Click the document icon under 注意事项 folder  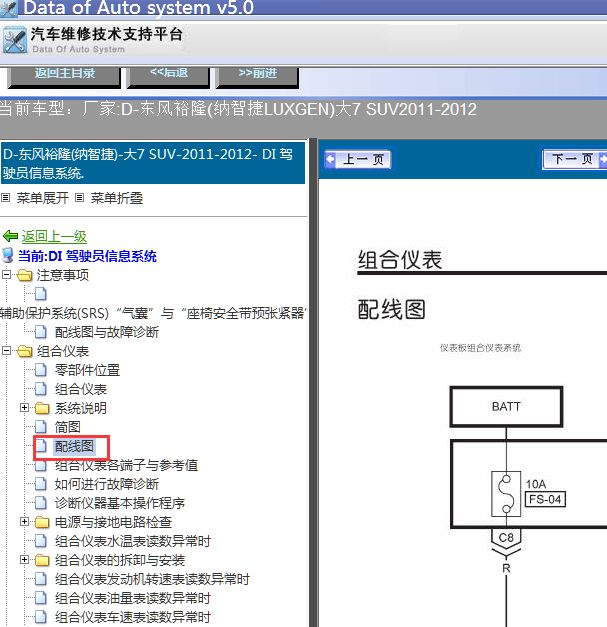pyautogui.click(x=41, y=294)
